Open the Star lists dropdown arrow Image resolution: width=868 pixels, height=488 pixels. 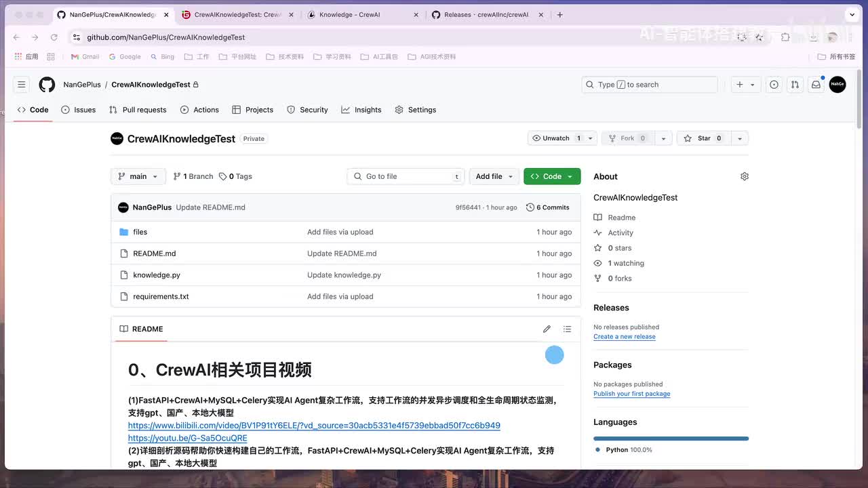click(x=740, y=138)
